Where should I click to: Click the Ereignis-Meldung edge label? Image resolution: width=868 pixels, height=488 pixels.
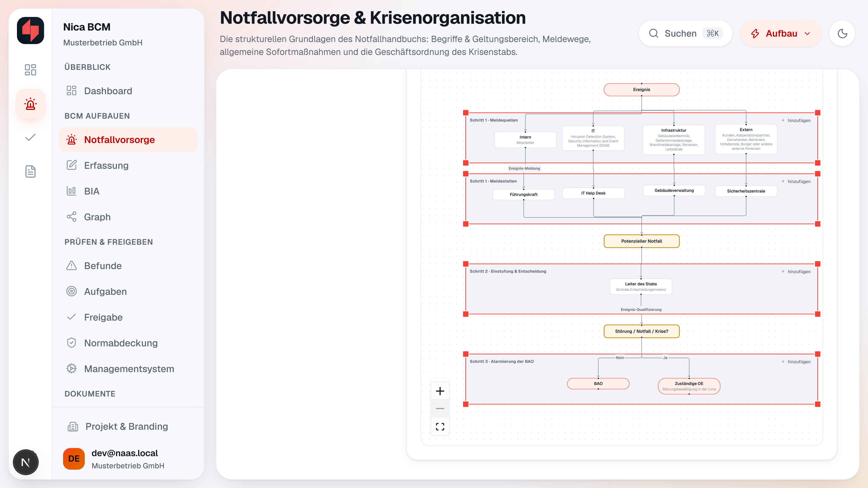524,168
